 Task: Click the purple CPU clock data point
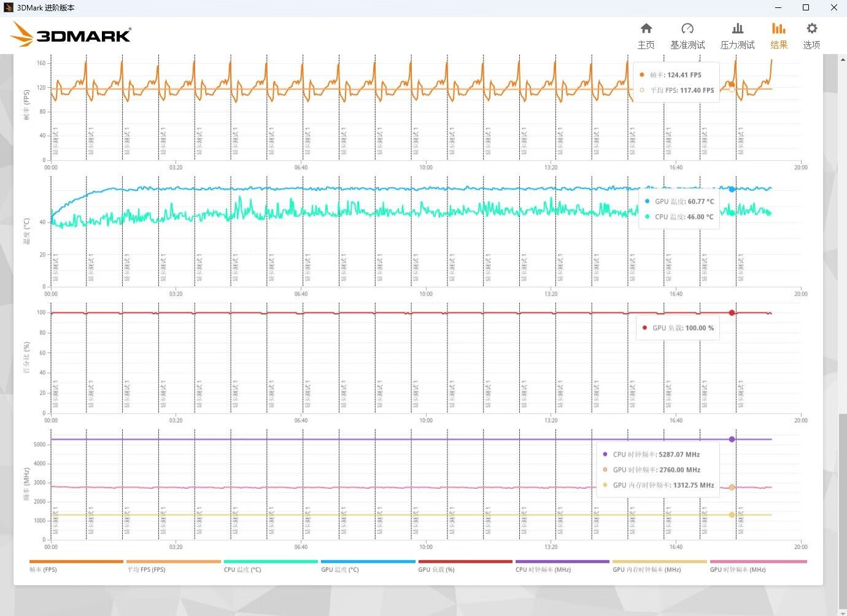[x=732, y=439]
